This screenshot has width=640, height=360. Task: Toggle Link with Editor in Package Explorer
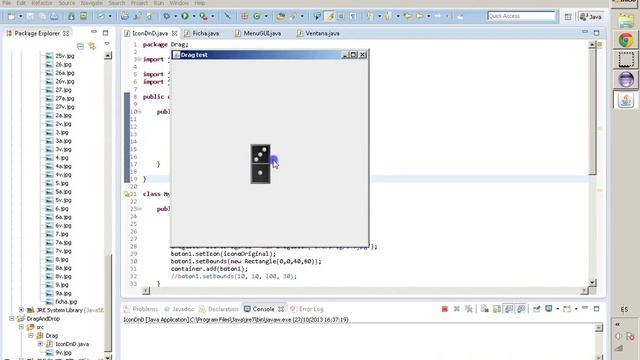pos(92,46)
